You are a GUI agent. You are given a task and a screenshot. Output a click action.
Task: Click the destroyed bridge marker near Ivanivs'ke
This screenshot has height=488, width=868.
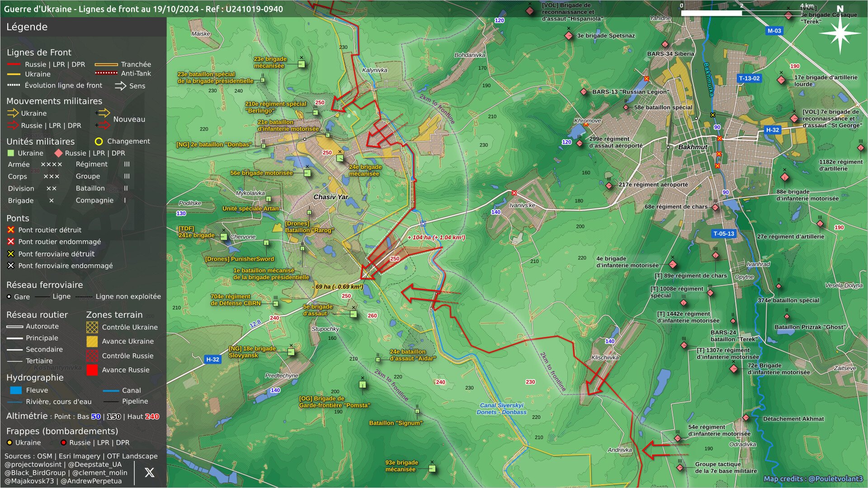514,193
